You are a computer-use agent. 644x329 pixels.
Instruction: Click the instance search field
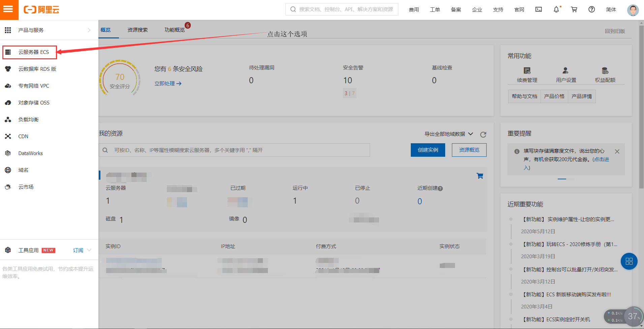(x=234, y=150)
